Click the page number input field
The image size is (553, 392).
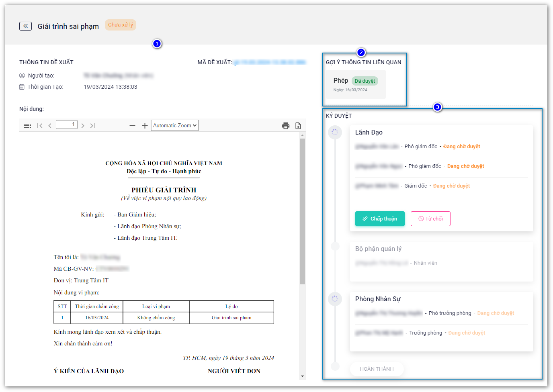[67, 125]
